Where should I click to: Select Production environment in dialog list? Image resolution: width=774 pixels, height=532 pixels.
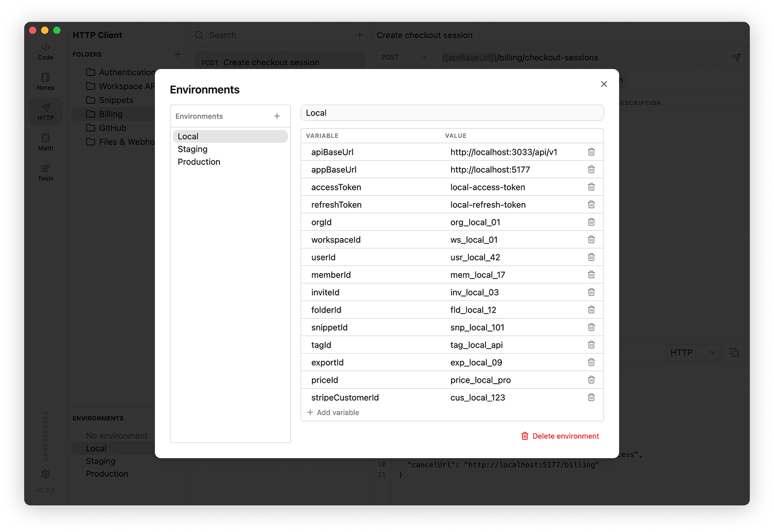[199, 162]
